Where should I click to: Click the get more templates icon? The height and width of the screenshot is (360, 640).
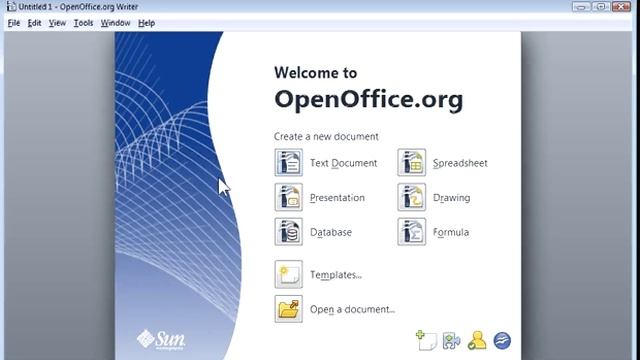426,340
